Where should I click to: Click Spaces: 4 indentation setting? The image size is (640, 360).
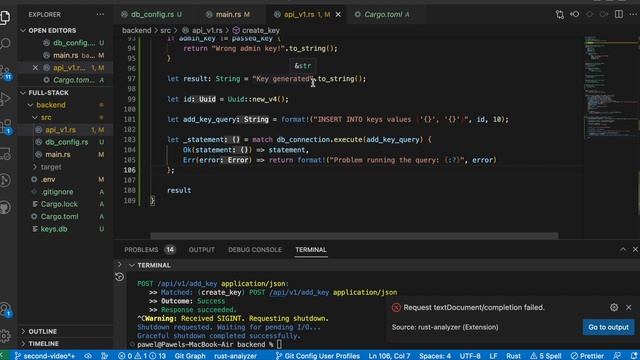[435, 356]
